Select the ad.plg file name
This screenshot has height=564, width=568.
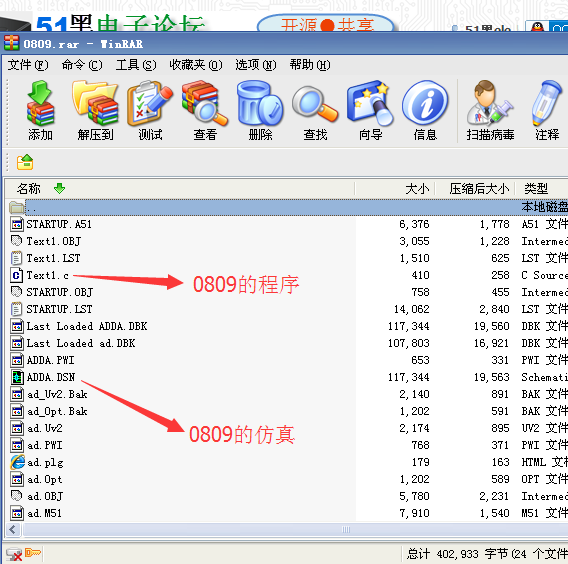pos(45,463)
